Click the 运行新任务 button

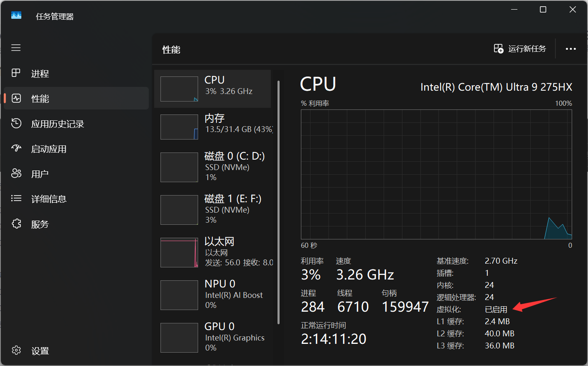click(x=520, y=49)
